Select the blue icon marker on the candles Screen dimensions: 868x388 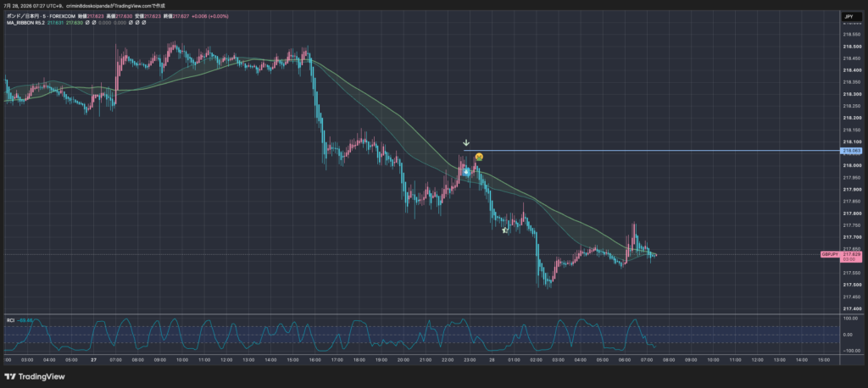coord(466,172)
